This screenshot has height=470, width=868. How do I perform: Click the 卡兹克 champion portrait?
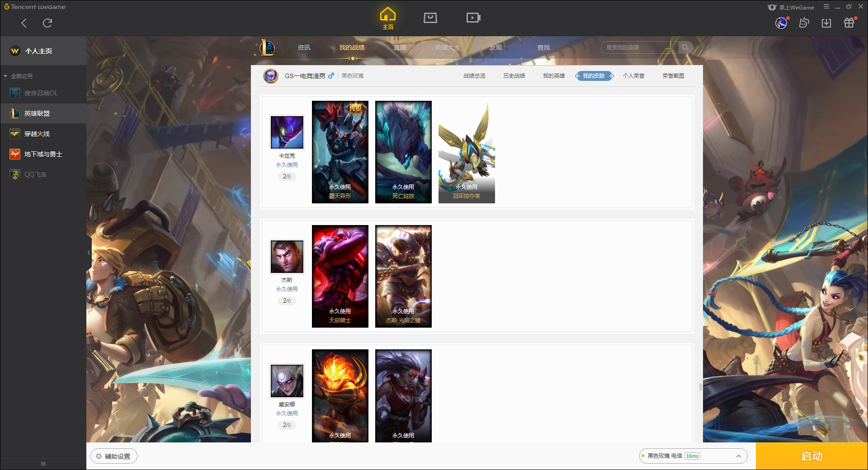point(287,132)
